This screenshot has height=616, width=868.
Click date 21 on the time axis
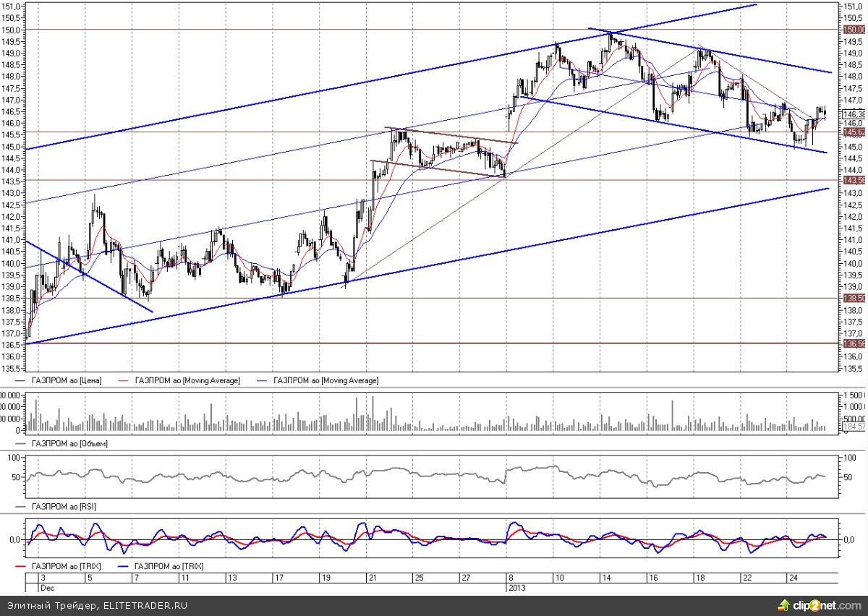click(x=373, y=578)
